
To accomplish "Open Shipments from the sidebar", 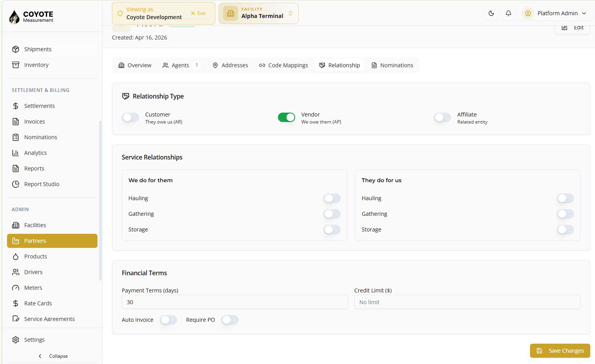I will [x=52, y=49].
